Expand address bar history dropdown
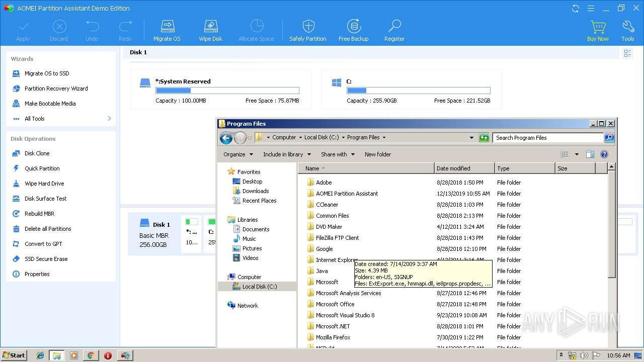 tap(471, 137)
